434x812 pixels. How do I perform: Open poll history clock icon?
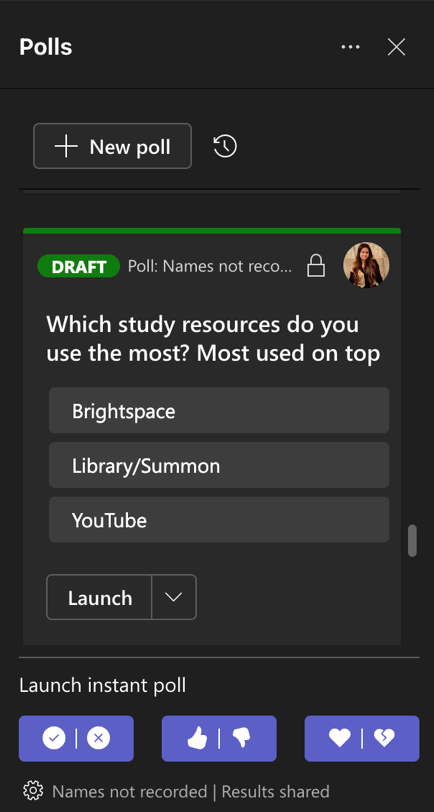click(x=225, y=147)
